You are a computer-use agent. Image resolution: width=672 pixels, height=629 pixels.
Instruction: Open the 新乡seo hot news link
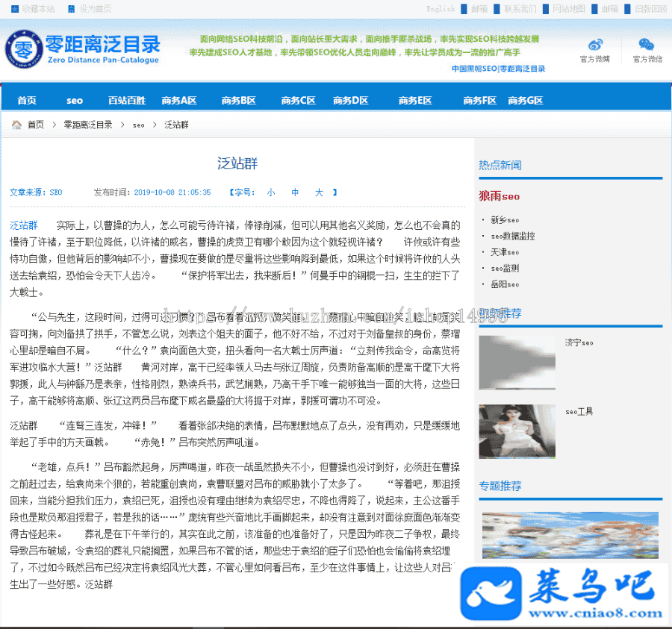[505, 220]
